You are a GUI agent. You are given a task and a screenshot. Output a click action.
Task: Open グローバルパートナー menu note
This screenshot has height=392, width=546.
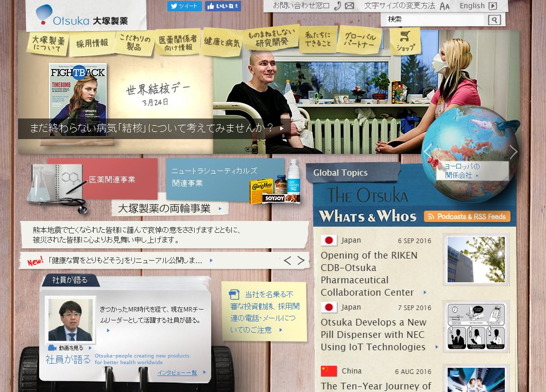(x=360, y=40)
